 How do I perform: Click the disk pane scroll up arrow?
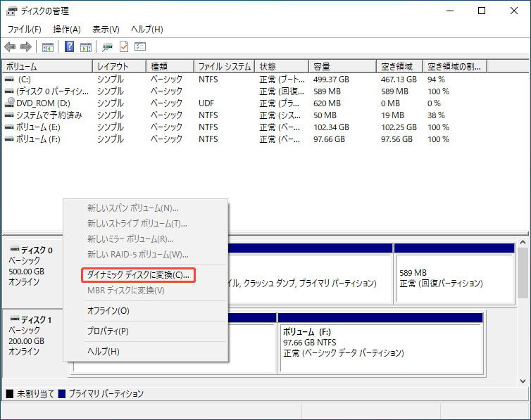click(523, 242)
